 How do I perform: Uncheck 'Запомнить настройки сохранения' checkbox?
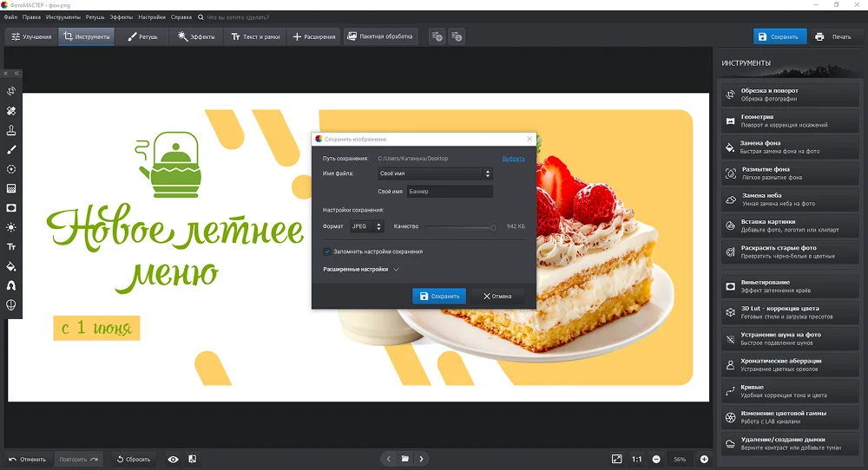pos(327,251)
